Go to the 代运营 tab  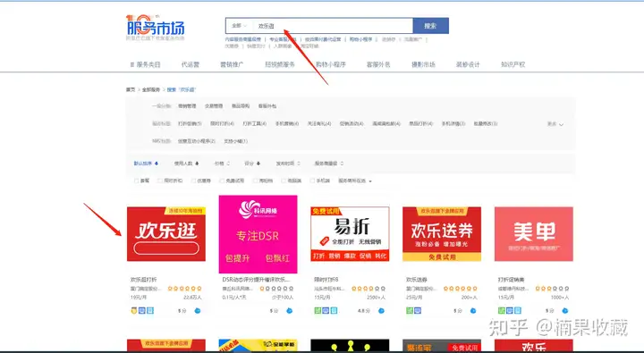tap(191, 64)
